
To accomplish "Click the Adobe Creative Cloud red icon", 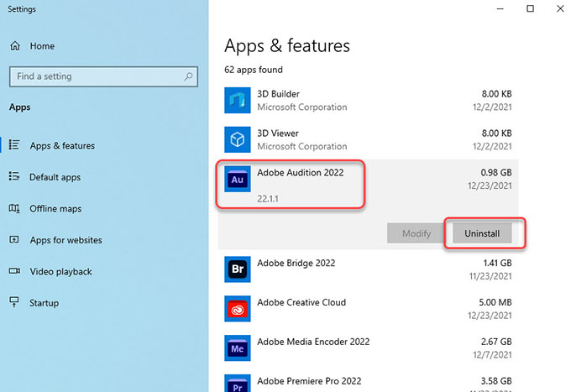I will tap(238, 309).
